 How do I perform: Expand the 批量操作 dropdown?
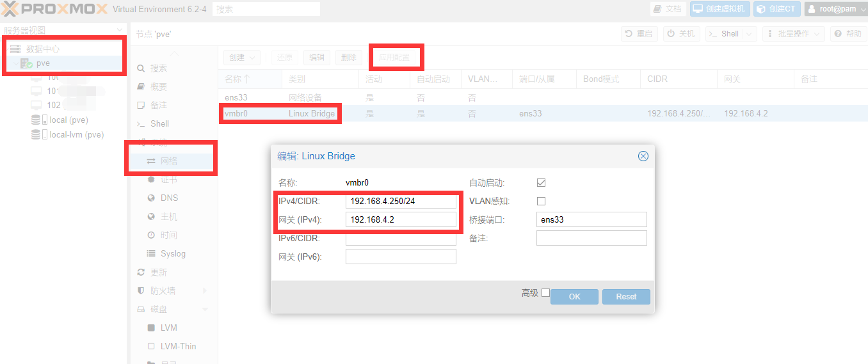click(x=792, y=34)
